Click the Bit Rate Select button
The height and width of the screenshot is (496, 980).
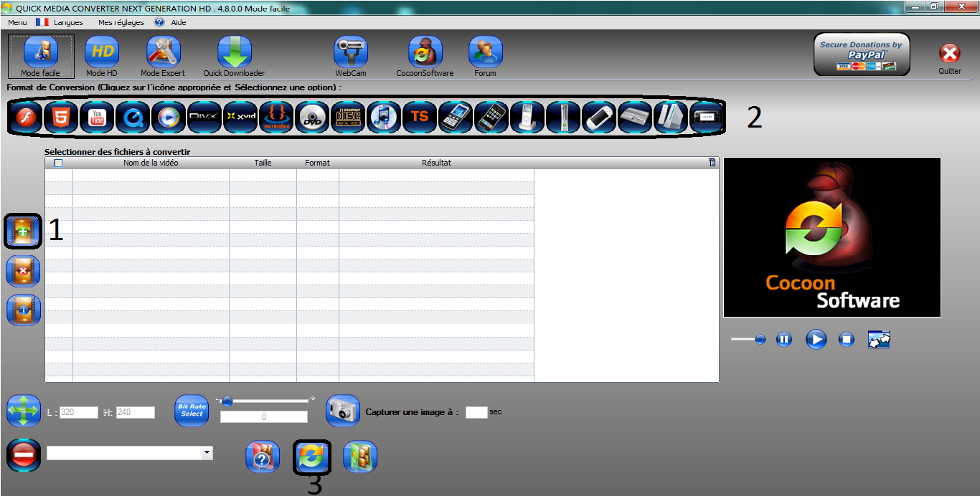pos(192,411)
